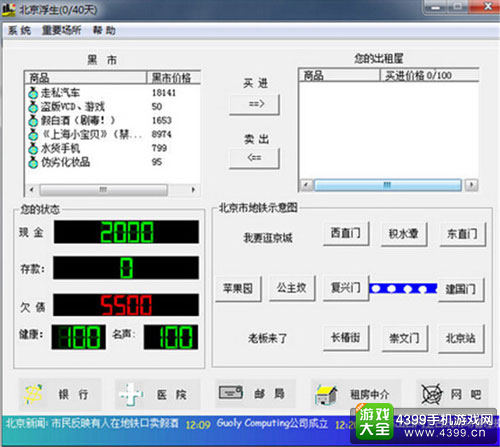The width and height of the screenshot is (500, 447).
Task: Click black market list scroll left arrow
Action: coord(31,190)
